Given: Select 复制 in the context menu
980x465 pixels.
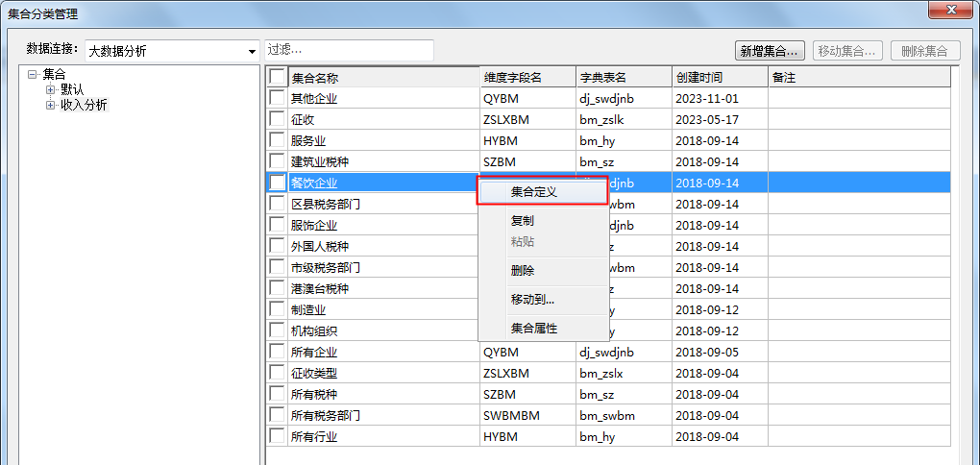Looking at the screenshot, I should pyautogui.click(x=523, y=221).
